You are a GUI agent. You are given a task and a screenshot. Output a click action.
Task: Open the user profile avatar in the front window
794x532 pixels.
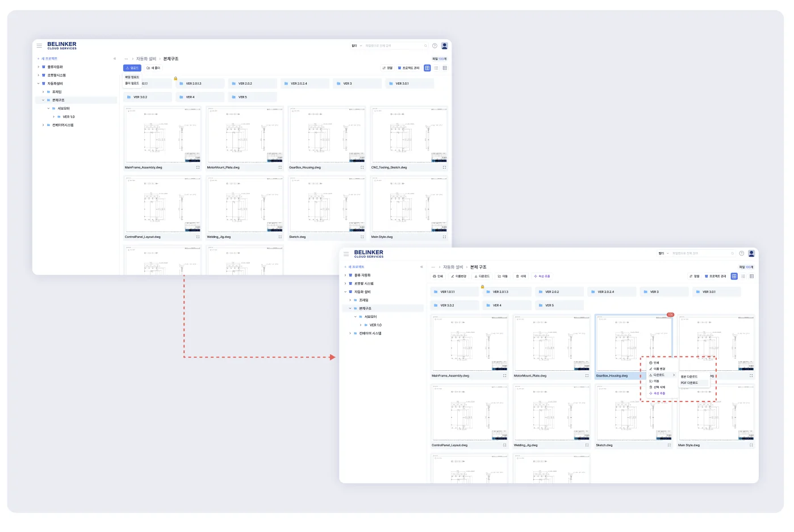tap(751, 253)
